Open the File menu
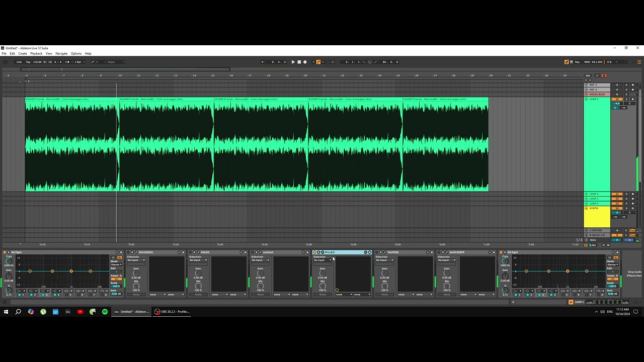644x362 pixels. 4,53
